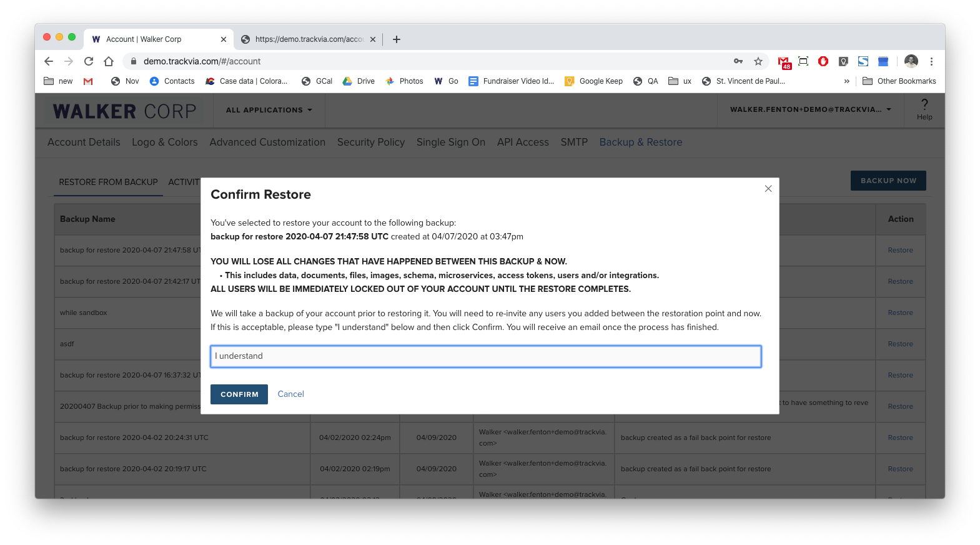The height and width of the screenshot is (545, 980).
Task: Open Advanced Customization tab
Action: [267, 142]
